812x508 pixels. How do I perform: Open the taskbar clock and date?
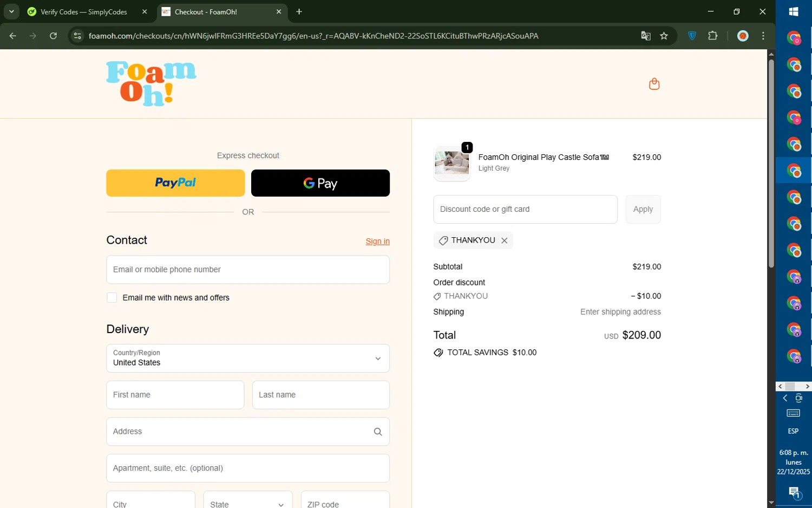[794, 462]
